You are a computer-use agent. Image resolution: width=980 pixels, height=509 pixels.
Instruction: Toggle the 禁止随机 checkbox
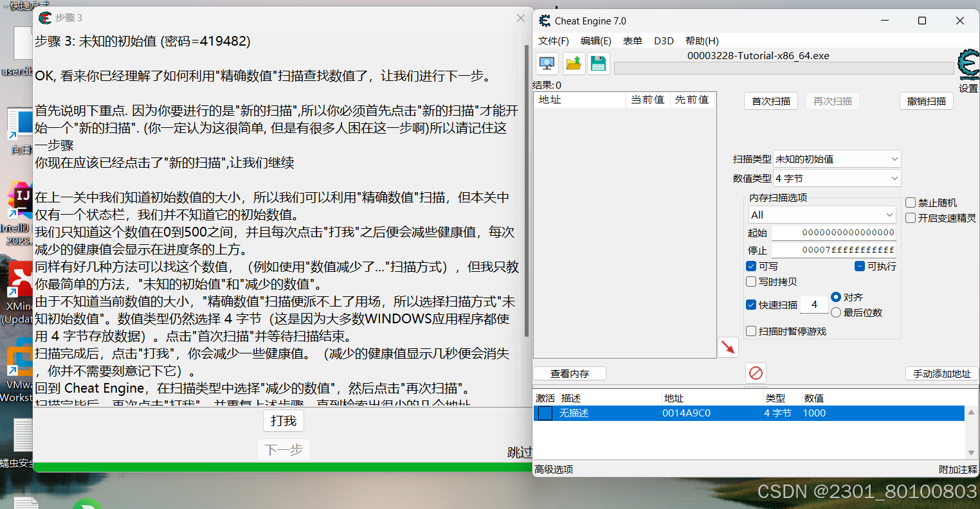tap(911, 202)
